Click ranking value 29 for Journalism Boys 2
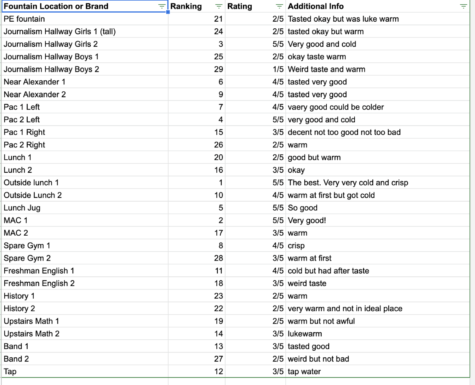 197,69
